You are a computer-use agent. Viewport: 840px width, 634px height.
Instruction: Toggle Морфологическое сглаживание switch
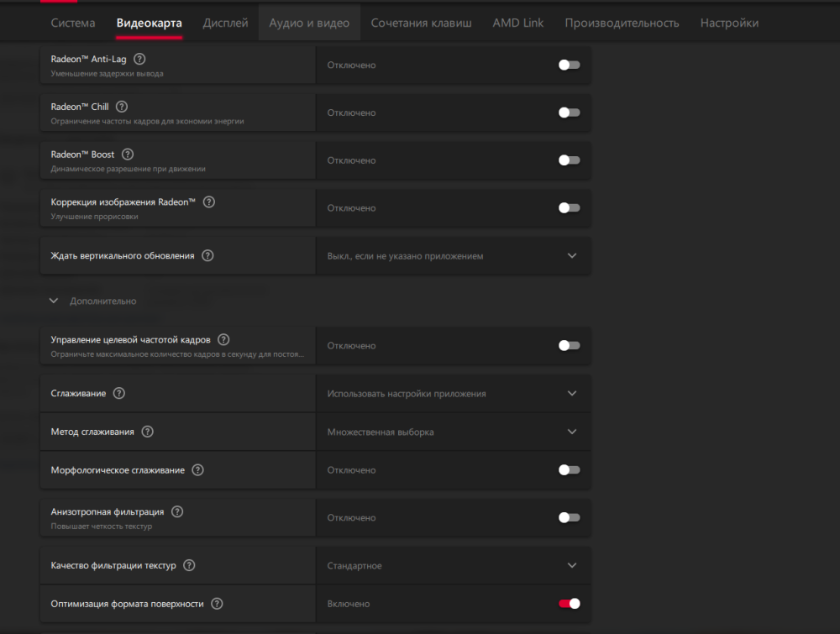click(569, 470)
